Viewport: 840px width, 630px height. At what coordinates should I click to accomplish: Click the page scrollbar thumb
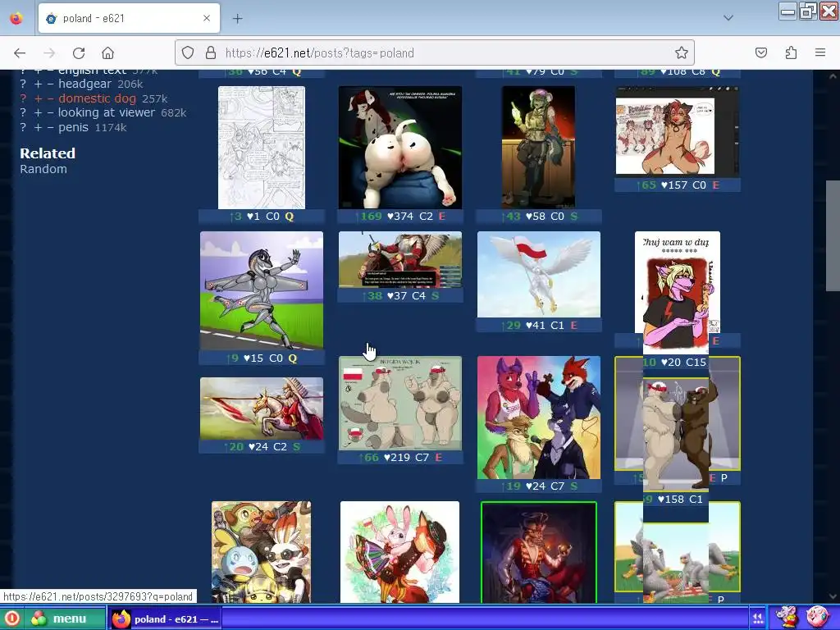tap(833, 235)
